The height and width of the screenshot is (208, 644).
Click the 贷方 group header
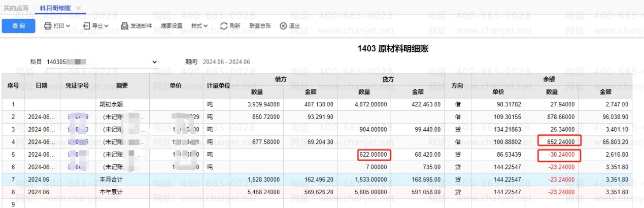(x=388, y=79)
